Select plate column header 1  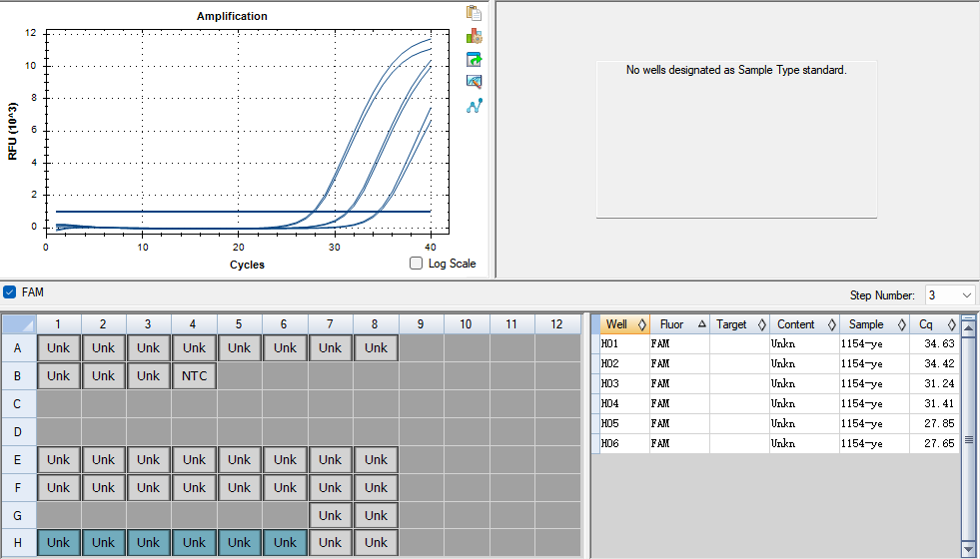(x=58, y=324)
